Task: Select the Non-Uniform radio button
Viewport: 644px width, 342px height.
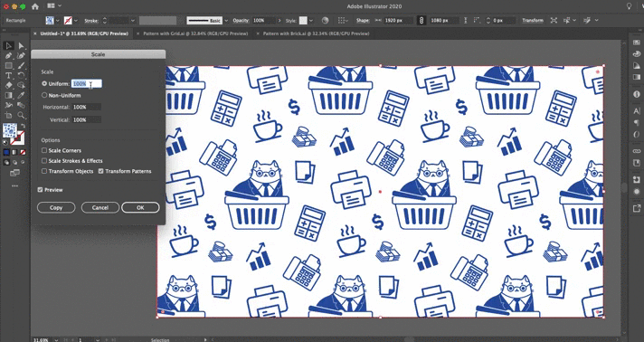Action: 44,95
